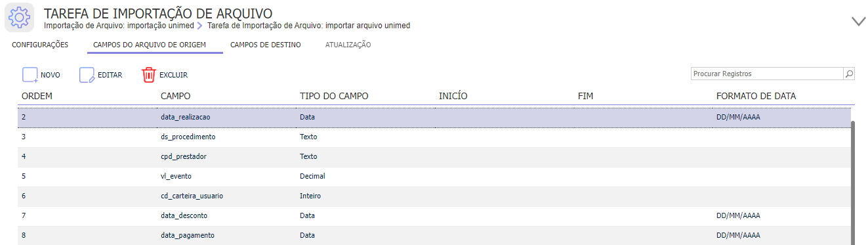Click the red EXCLUIR trash icon
Viewport: 868px width, 245px height.
149,75
